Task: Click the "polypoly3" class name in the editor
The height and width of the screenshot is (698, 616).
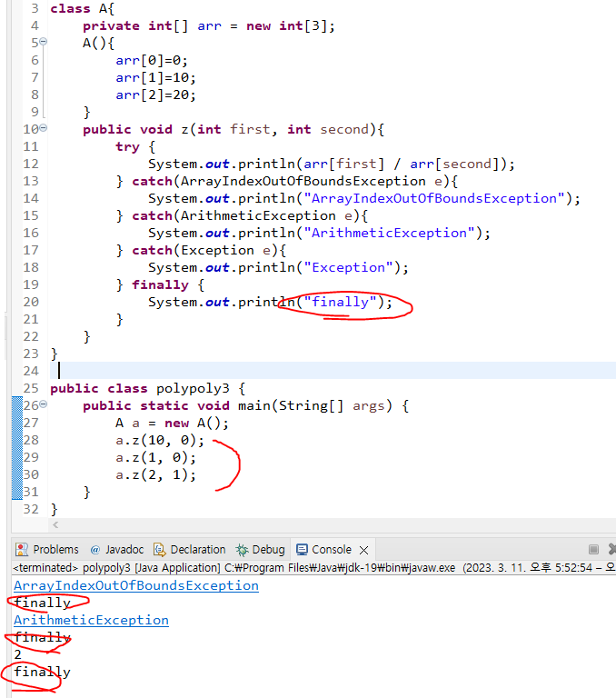Action: click(x=193, y=389)
